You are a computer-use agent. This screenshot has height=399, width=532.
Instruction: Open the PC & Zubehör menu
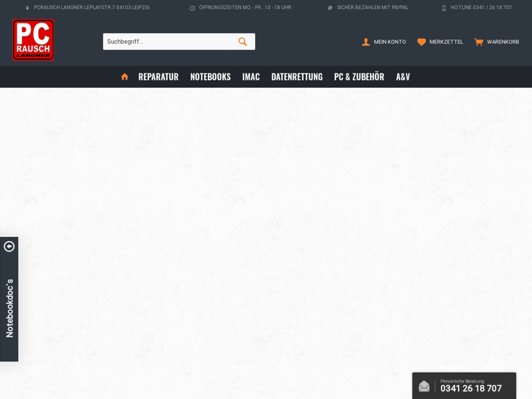coord(360,77)
